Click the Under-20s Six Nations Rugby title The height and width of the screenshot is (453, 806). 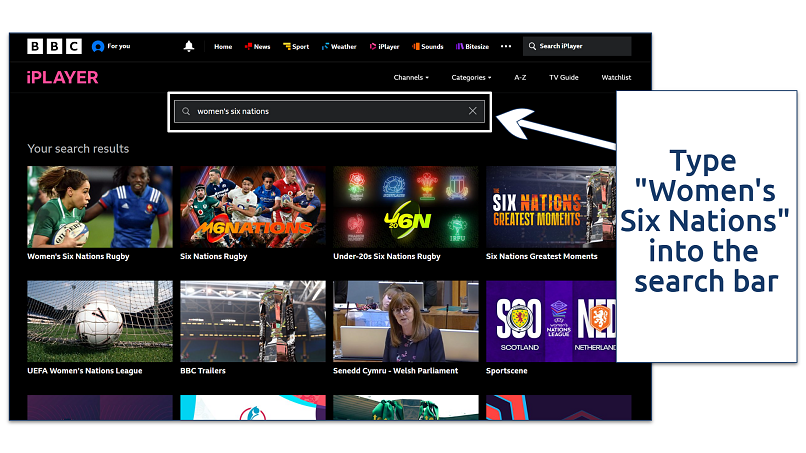click(387, 256)
